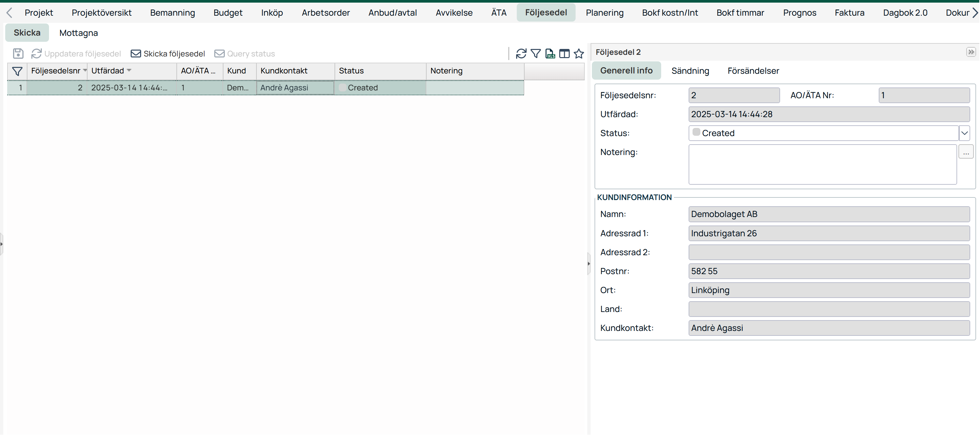Viewport: 980px width, 436px height.
Task: Open the filter funnel in toolbar
Action: coord(535,54)
